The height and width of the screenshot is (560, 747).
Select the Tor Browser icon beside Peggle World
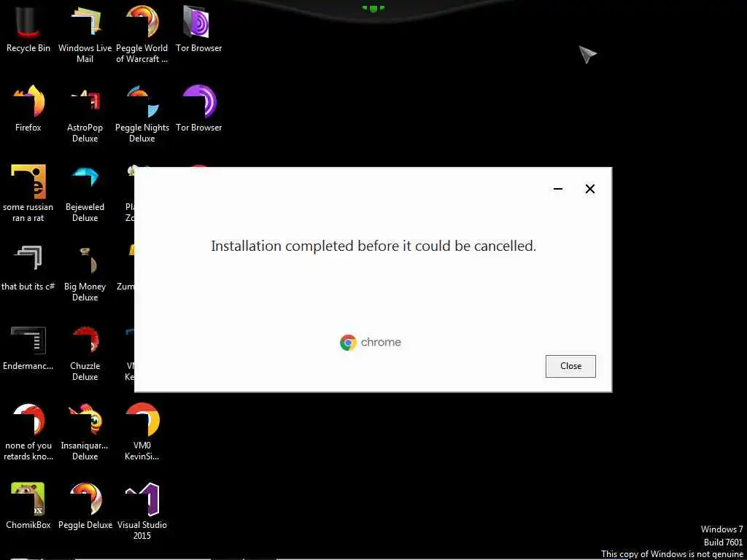point(198,28)
